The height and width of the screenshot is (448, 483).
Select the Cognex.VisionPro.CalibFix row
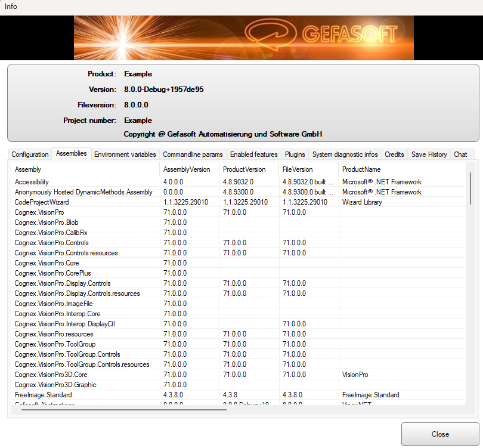tap(239, 233)
